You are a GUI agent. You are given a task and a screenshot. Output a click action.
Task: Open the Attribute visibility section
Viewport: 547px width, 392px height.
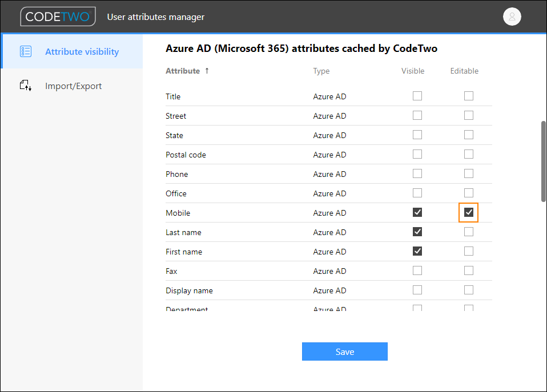coord(72,51)
